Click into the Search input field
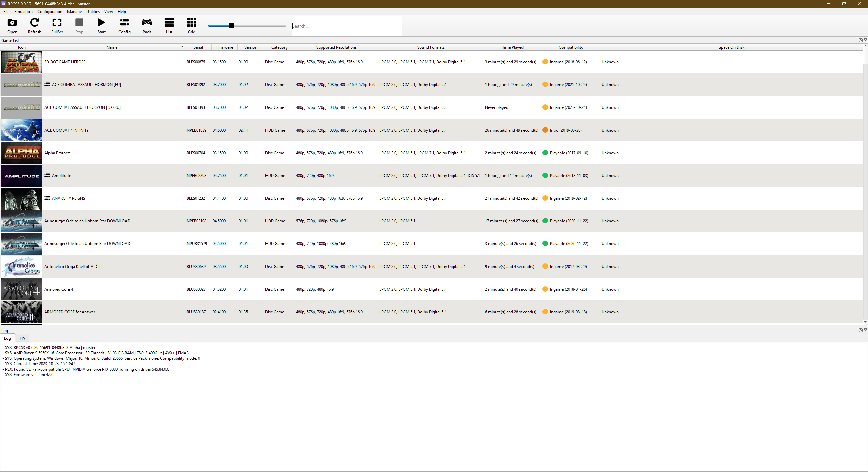This screenshot has width=868, height=472. pyautogui.click(x=346, y=26)
